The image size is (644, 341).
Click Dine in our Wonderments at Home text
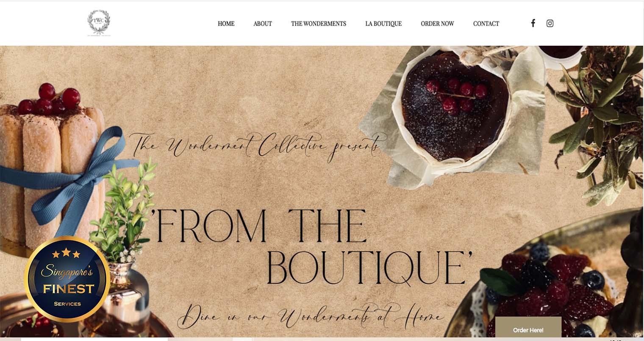310,316
